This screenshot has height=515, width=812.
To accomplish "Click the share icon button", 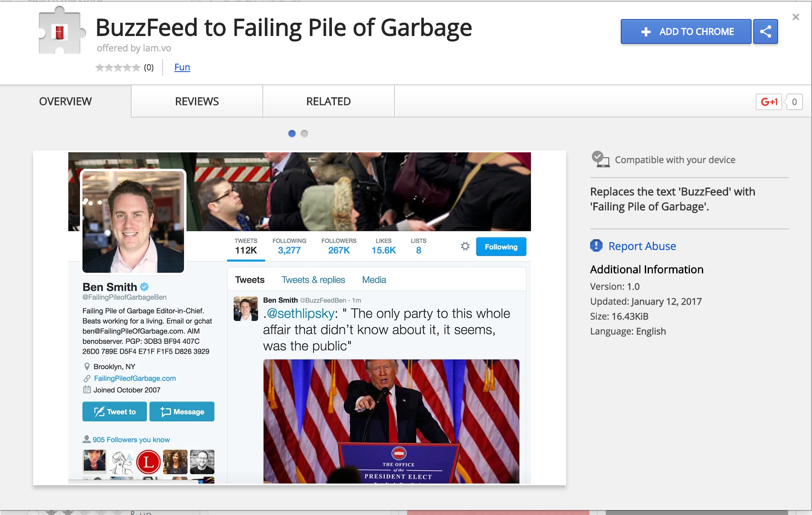I will (x=765, y=31).
